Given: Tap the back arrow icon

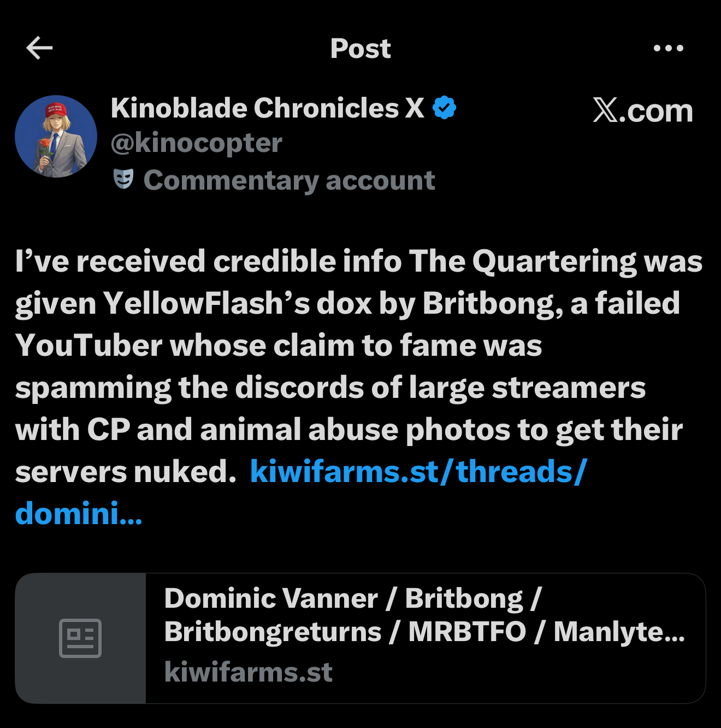Looking at the screenshot, I should pyautogui.click(x=39, y=48).
